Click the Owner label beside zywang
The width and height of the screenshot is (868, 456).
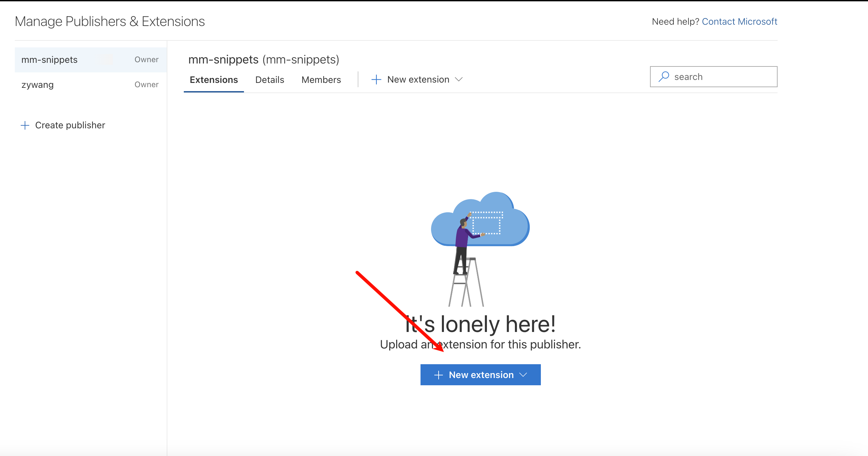tap(147, 85)
